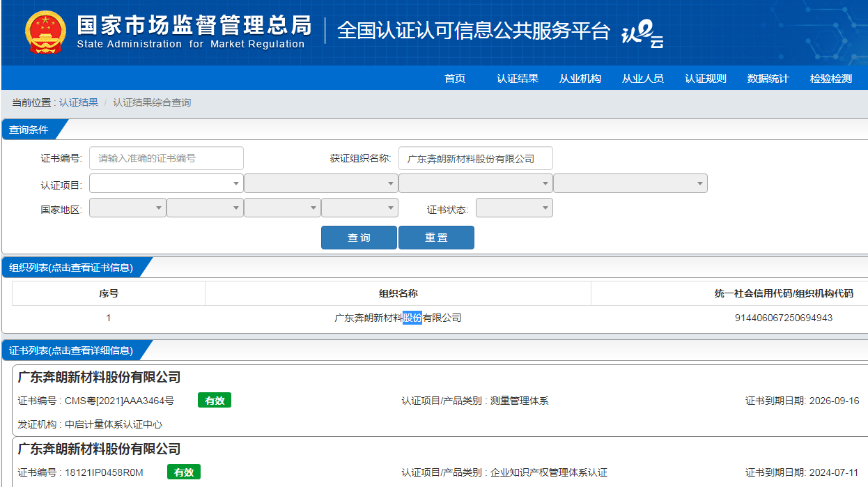This screenshot has height=487, width=868.
Task: Expand the third 国家地区 dropdown
Action: click(x=282, y=208)
